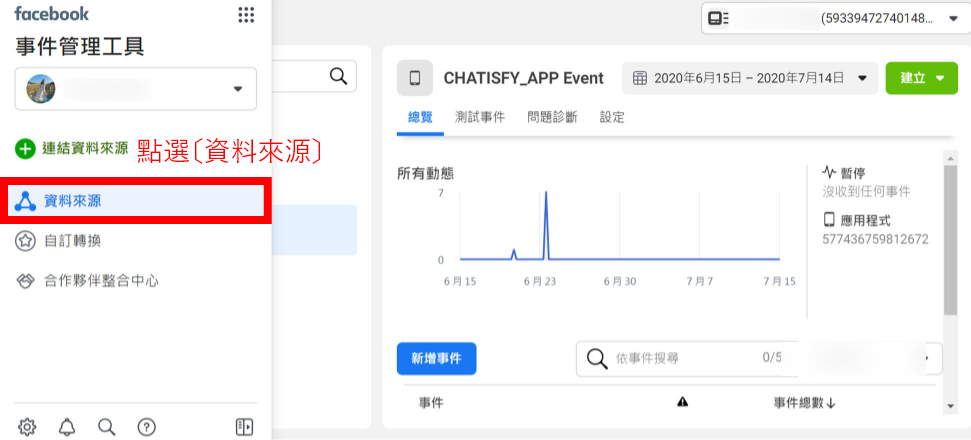Open the green 建立 dropdown button
Image resolution: width=971 pixels, height=440 pixels.
pos(914,78)
